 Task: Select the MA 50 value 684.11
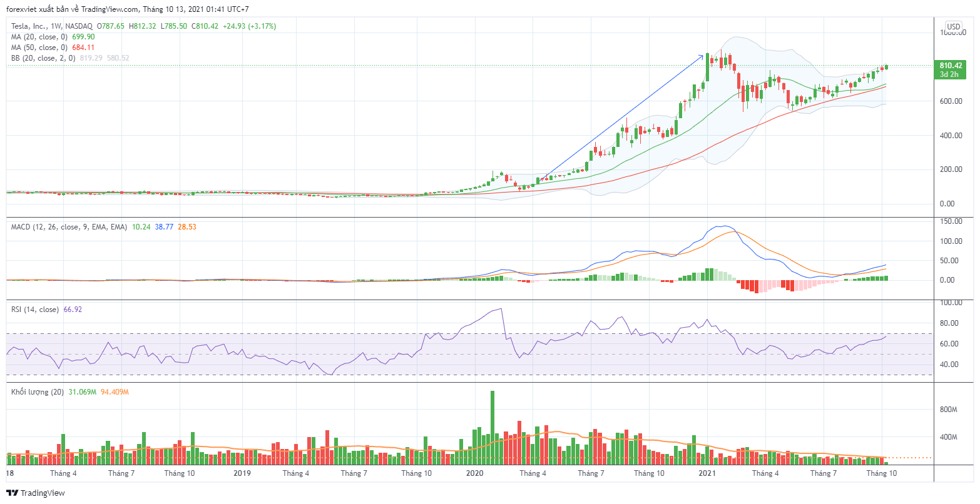pos(83,48)
